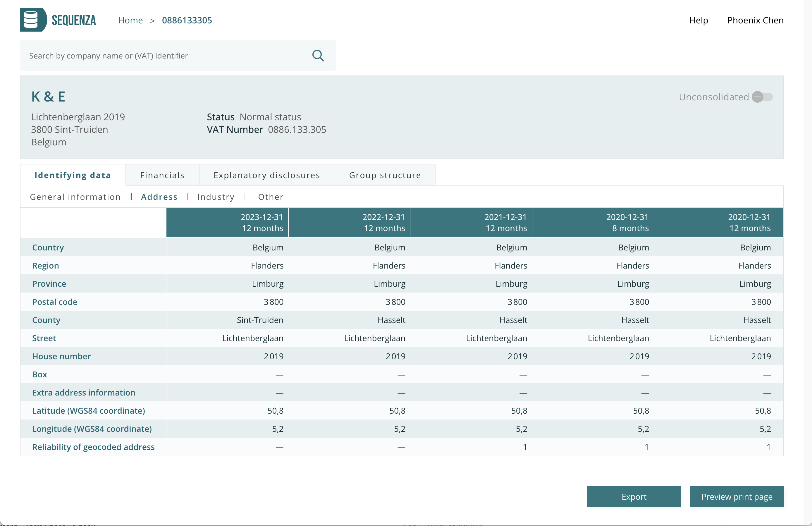
Task: Click the Sequenza database logo icon
Action: [x=33, y=20]
